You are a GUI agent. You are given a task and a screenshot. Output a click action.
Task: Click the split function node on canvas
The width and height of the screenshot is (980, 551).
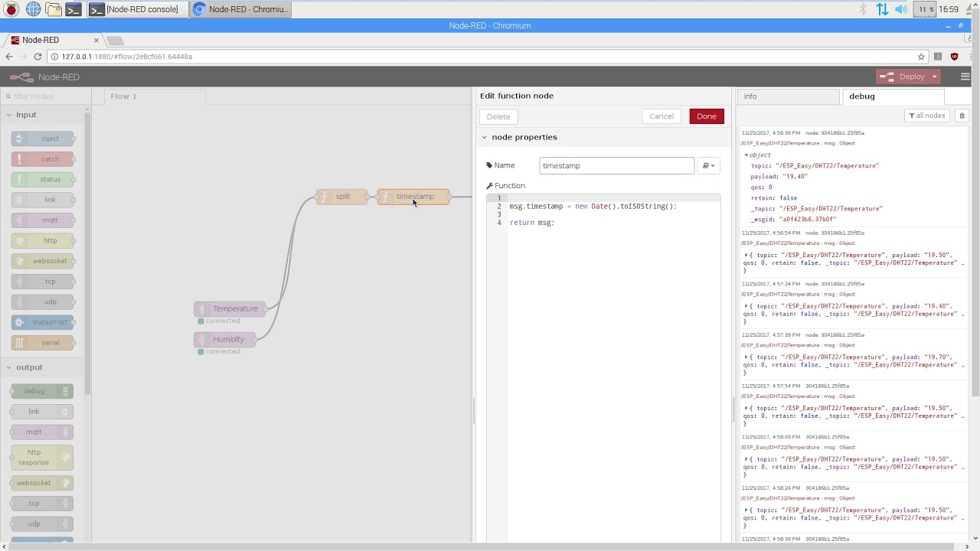point(342,197)
